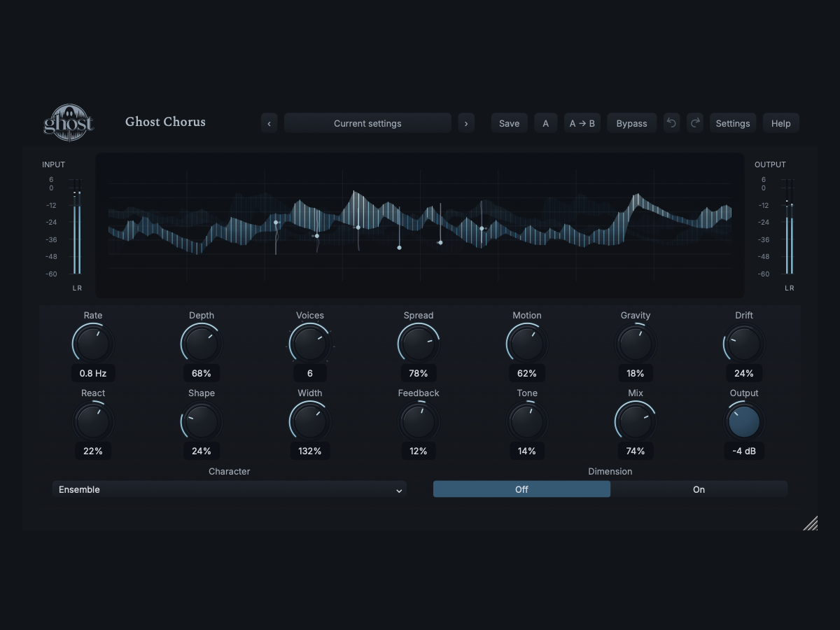The image size is (840, 630).
Task: Click the Save button
Action: 510,123
